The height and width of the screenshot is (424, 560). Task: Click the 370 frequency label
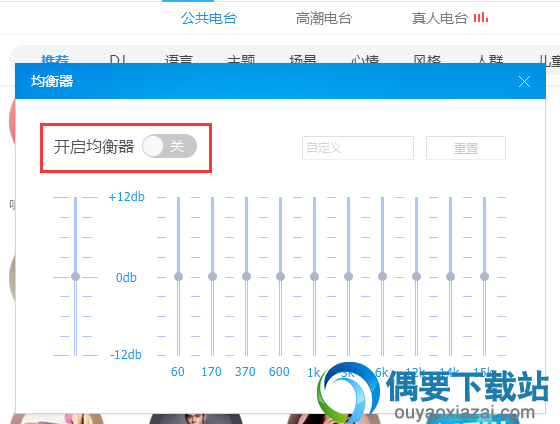245,372
